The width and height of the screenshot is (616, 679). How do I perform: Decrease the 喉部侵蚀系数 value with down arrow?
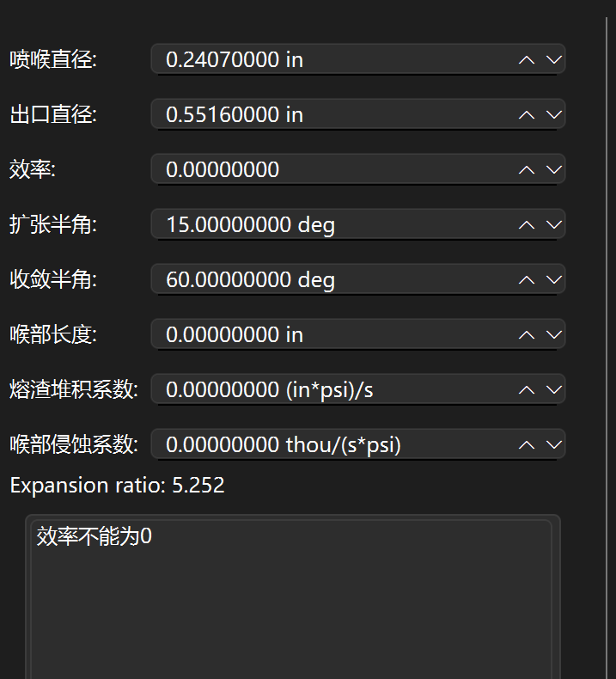[553, 444]
